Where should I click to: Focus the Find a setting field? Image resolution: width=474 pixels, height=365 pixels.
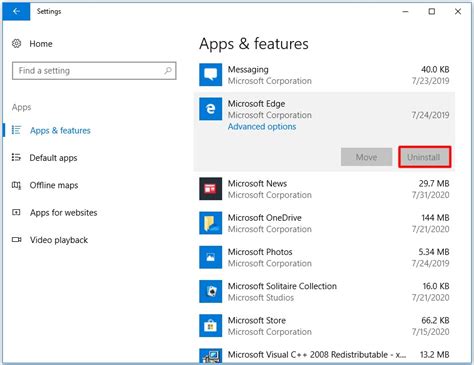(94, 71)
